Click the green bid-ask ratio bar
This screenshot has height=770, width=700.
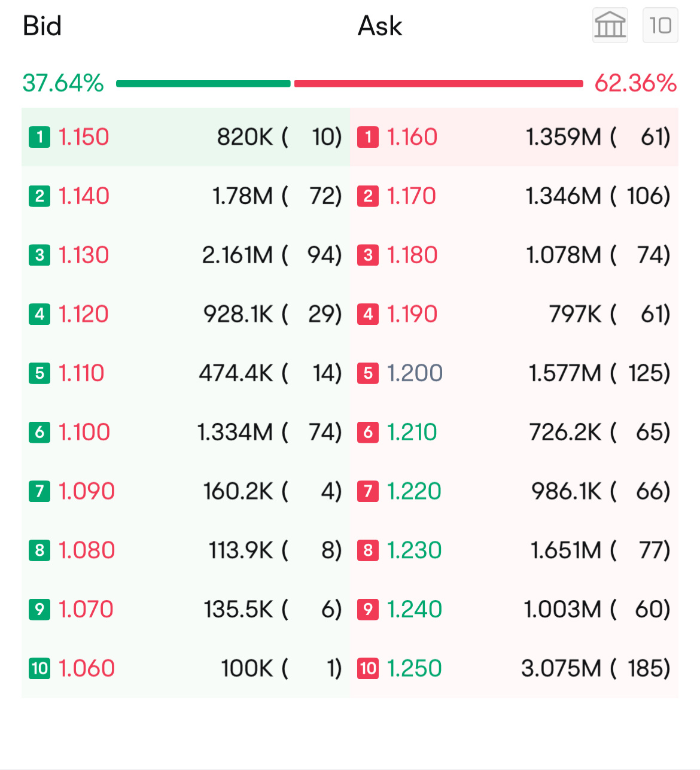pos(203,83)
